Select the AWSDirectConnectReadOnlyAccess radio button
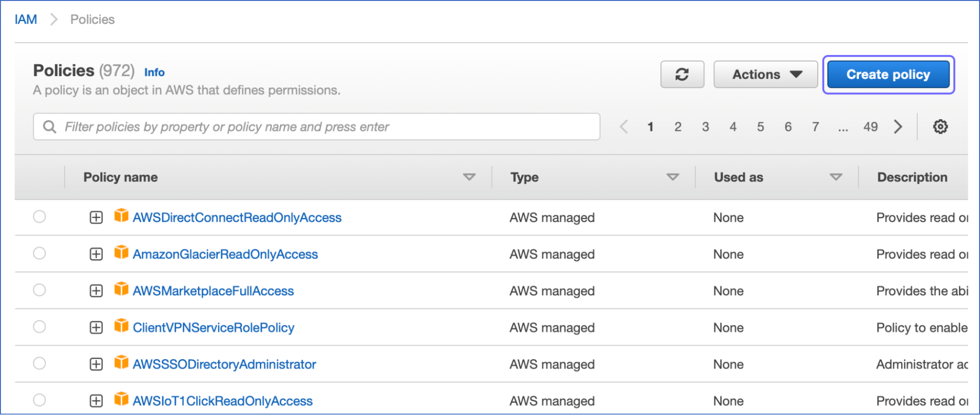 click(x=39, y=216)
